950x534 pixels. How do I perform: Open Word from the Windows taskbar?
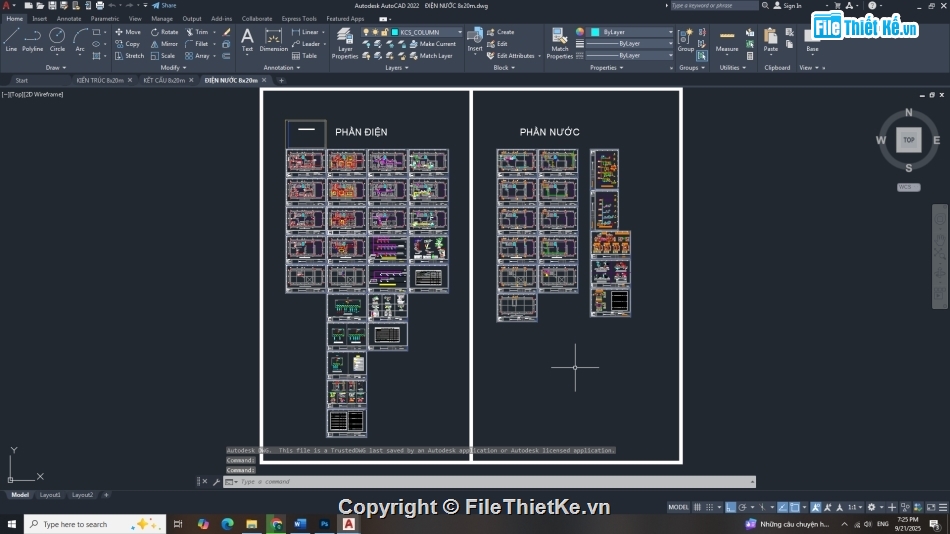301,524
